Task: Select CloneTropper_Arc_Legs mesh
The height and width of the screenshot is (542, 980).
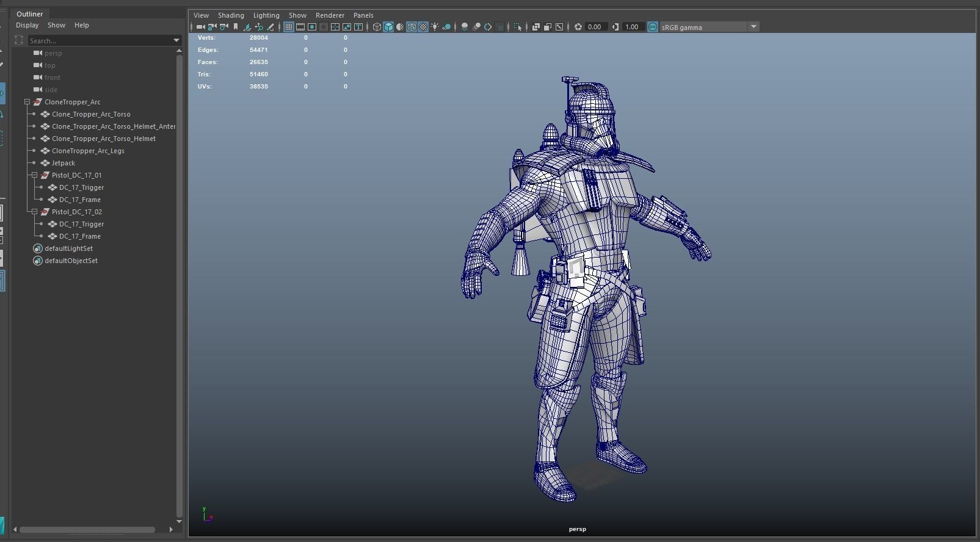Action: click(x=88, y=151)
